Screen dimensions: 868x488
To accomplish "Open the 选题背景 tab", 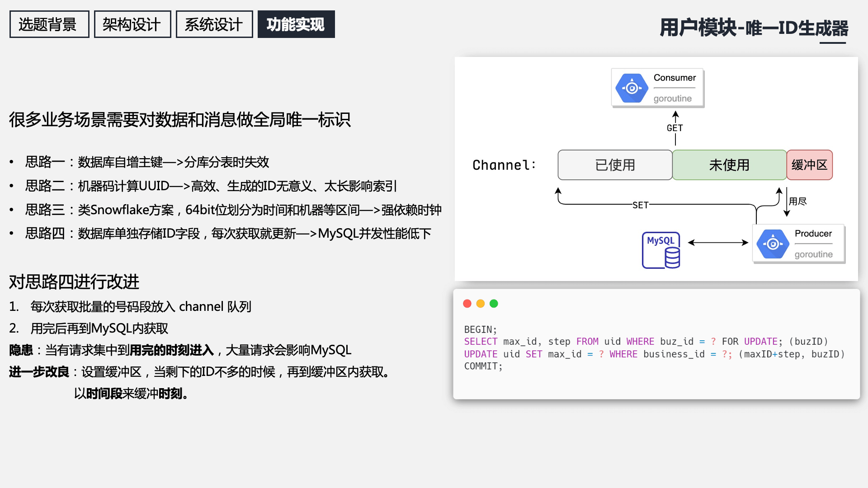I will tap(49, 24).
